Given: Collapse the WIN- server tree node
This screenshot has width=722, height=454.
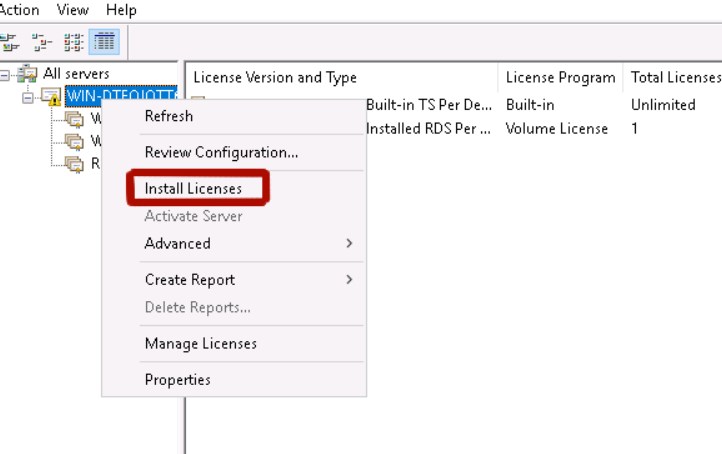Looking at the screenshot, I should tap(28, 98).
